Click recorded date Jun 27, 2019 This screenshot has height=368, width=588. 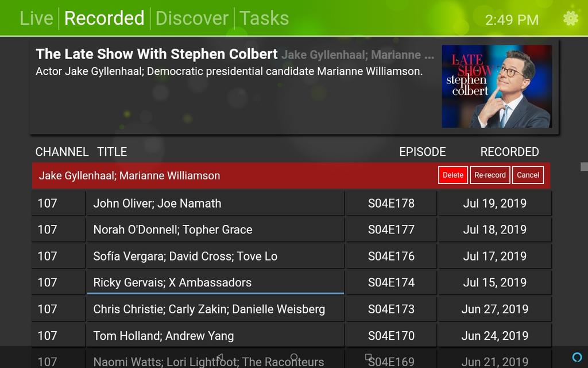(495, 309)
